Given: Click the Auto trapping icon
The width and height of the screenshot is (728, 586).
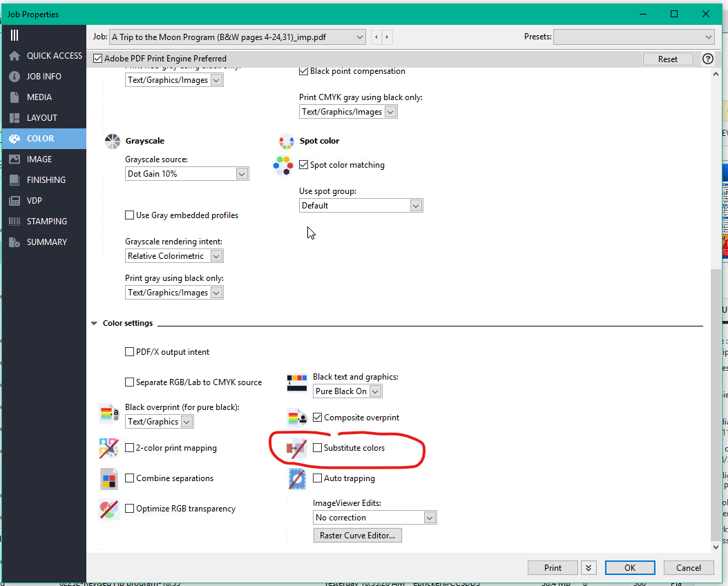Looking at the screenshot, I should coord(297,479).
